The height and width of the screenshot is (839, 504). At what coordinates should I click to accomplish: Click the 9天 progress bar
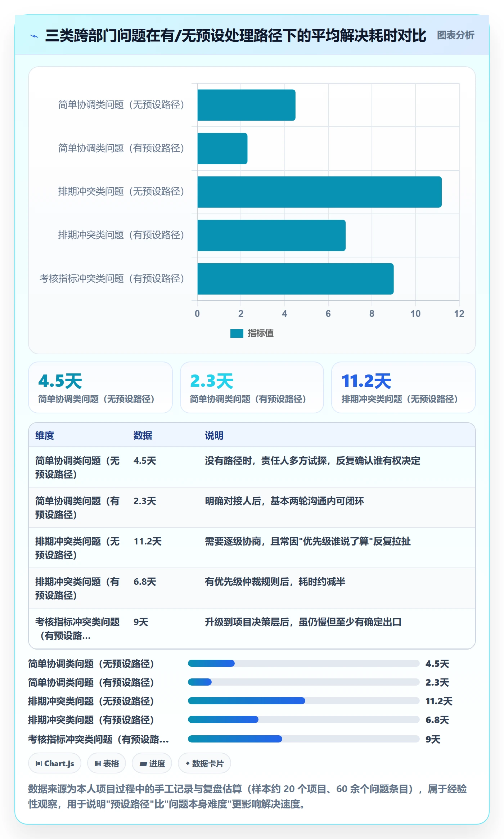point(303,739)
